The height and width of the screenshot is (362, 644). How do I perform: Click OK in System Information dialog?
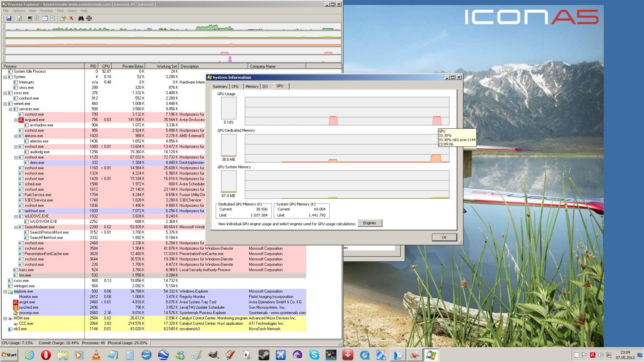click(444, 237)
